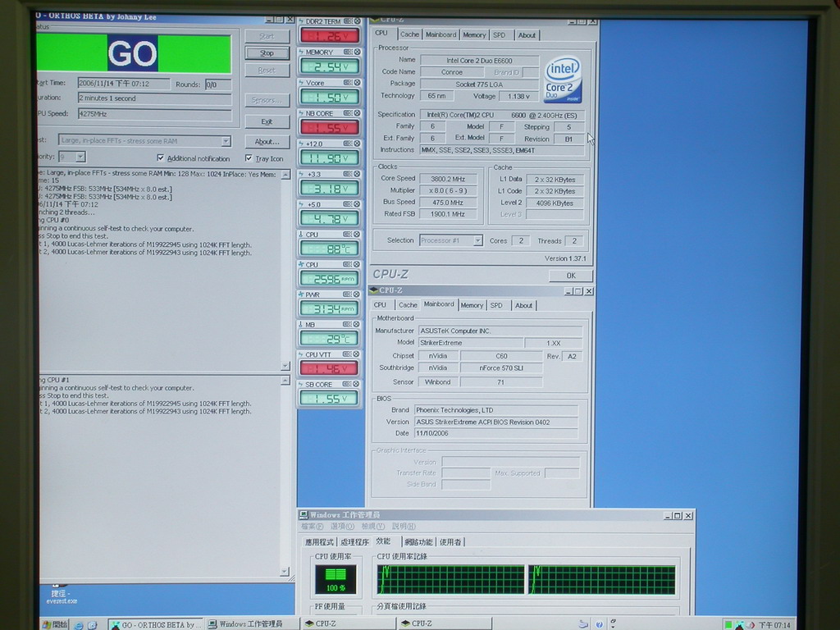
Task: Close the +12.0 voltage sensor widget
Action: [x=358, y=144]
